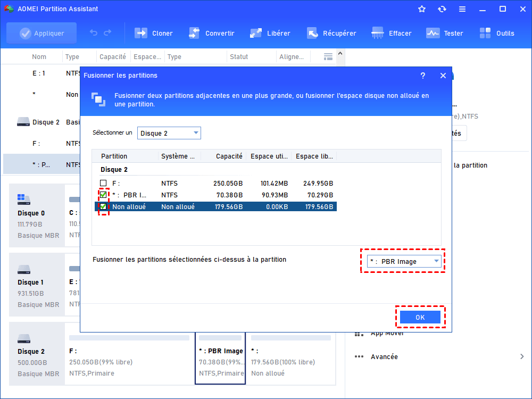Click the Statut column header
Screen dimensions: 532x399
[239, 57]
